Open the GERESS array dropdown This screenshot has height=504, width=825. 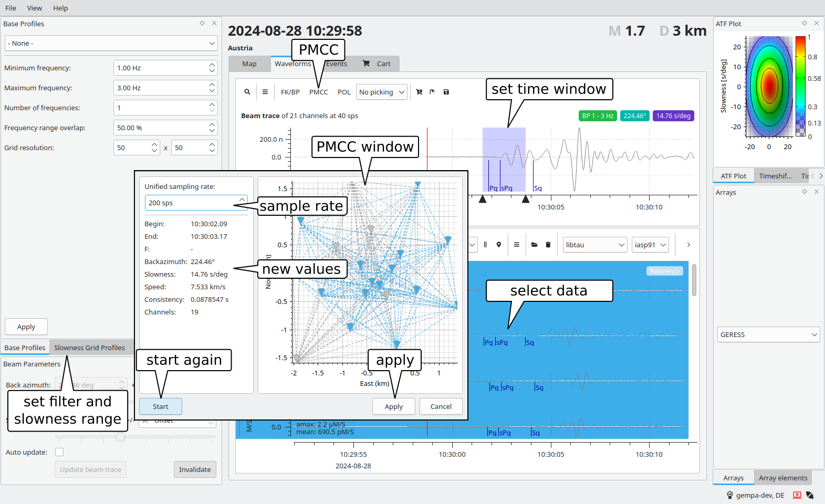click(768, 334)
